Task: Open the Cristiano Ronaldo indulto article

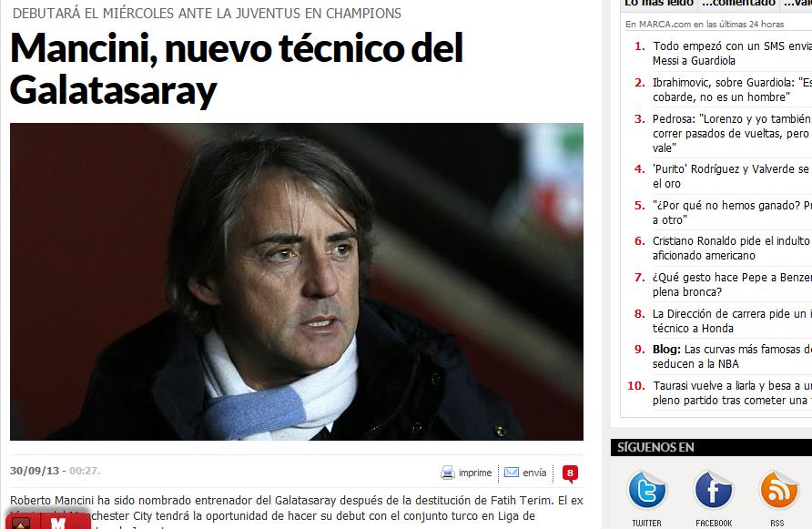Action: (732, 249)
